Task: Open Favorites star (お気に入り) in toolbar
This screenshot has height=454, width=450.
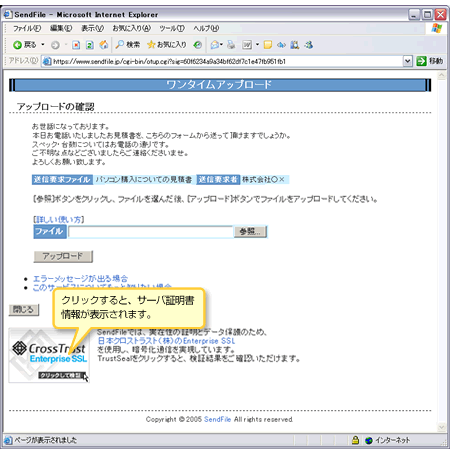Action: coord(167,45)
